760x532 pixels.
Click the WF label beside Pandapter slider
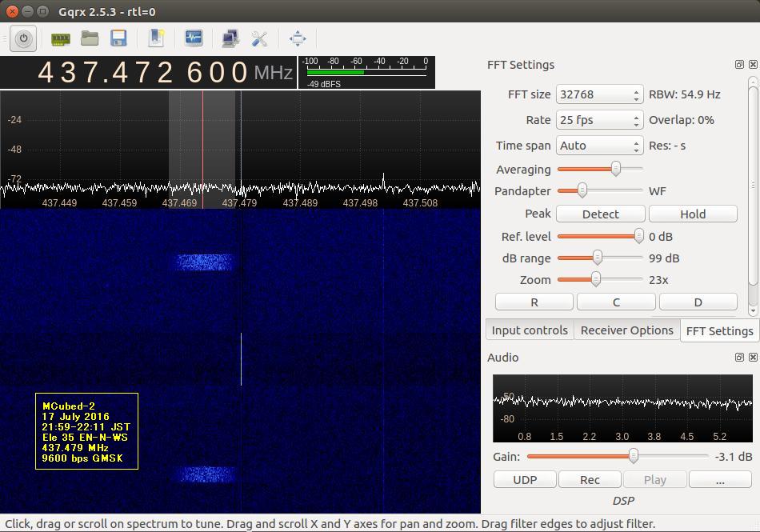pyautogui.click(x=658, y=191)
